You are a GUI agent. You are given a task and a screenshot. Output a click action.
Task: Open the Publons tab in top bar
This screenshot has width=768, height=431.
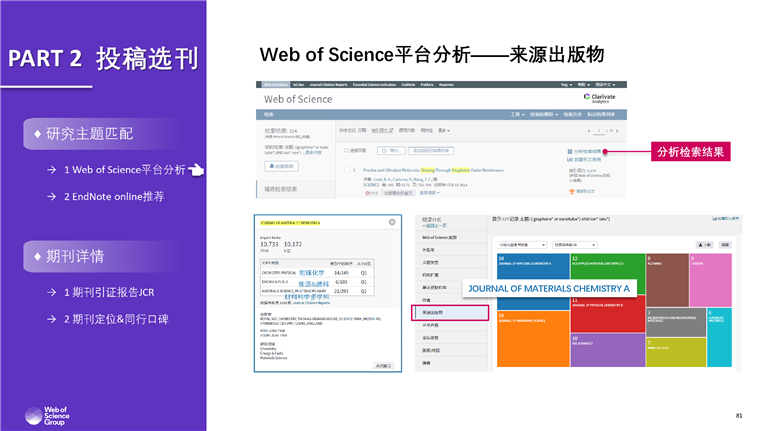(427, 85)
